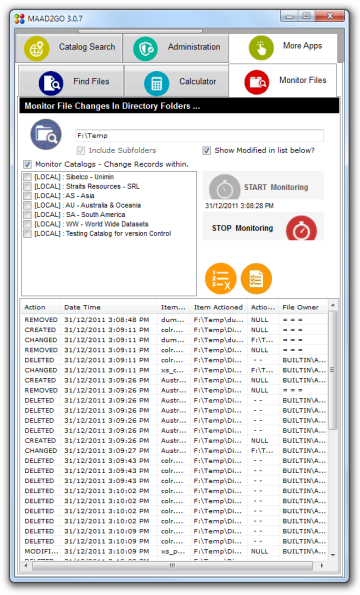Select the More Apps tab
This screenshot has height=595, width=360.
click(283, 48)
